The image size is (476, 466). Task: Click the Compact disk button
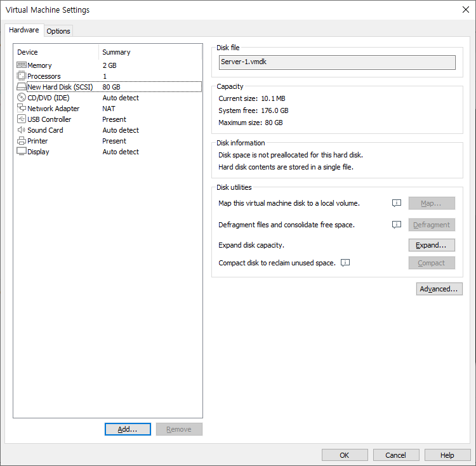tap(432, 263)
